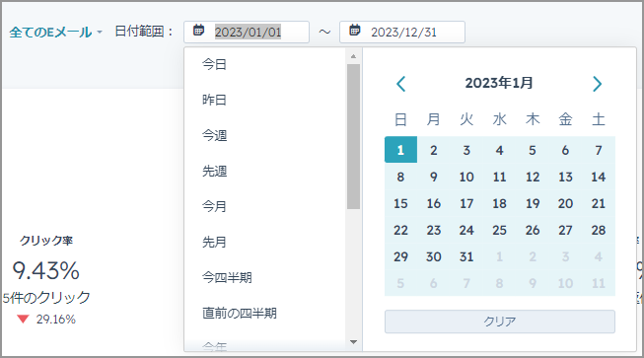644x358 pixels.
Task: Click the 木 weekday header
Action: (x=533, y=119)
